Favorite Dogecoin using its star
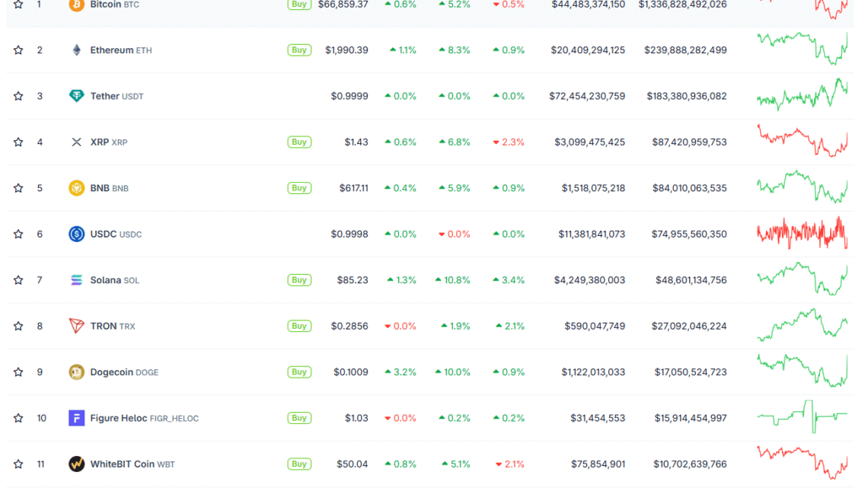This screenshot has width=868, height=488. (x=18, y=372)
